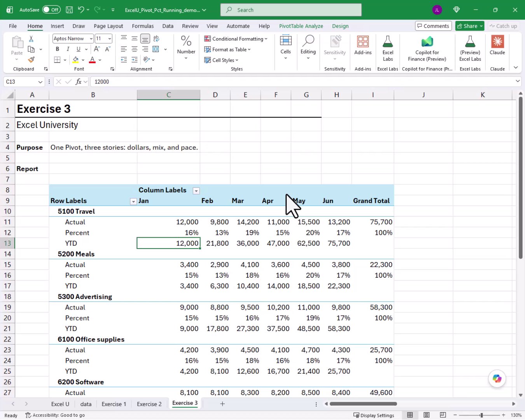The height and width of the screenshot is (420, 525).
Task: Toggle Middle Align button
Action: pyautogui.click(x=134, y=38)
